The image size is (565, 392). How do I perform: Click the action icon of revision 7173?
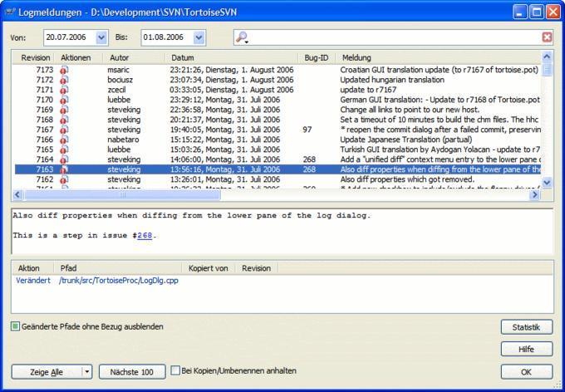tap(64, 70)
